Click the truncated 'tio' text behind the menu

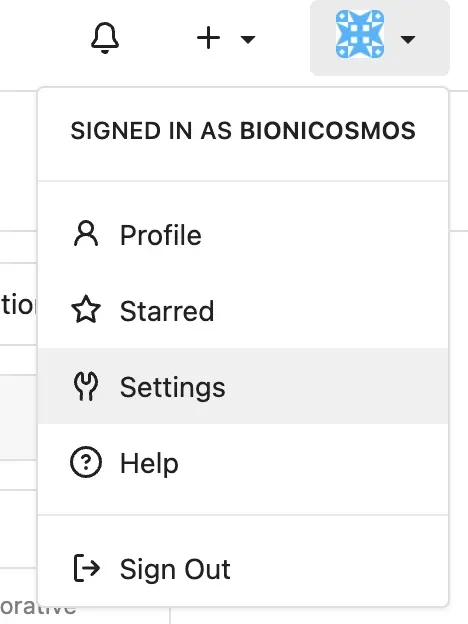pyautogui.click(x=18, y=305)
